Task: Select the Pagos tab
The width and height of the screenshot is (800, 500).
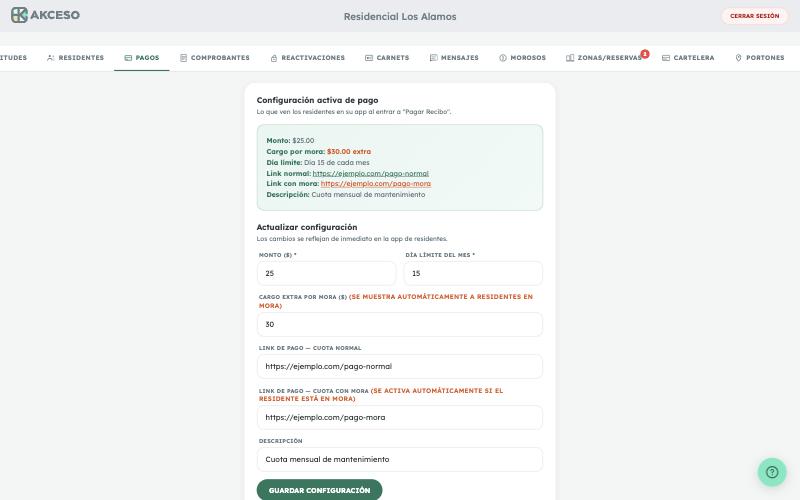Action: click(x=142, y=58)
